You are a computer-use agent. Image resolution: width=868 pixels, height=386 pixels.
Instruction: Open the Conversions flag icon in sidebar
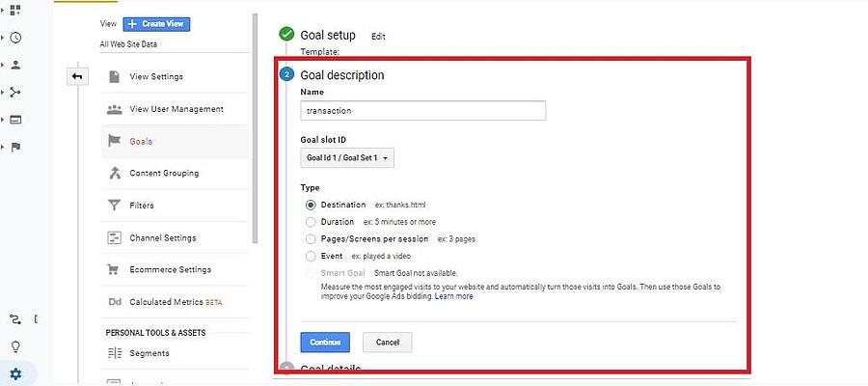point(15,147)
